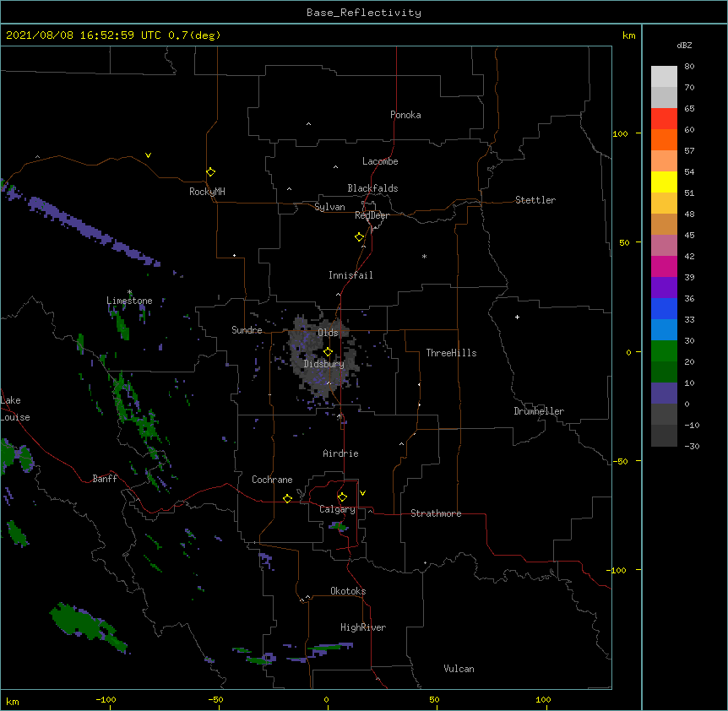The width and height of the screenshot is (728, 711).
Task: Click the -100 tick on the right axis
Action: (x=617, y=570)
